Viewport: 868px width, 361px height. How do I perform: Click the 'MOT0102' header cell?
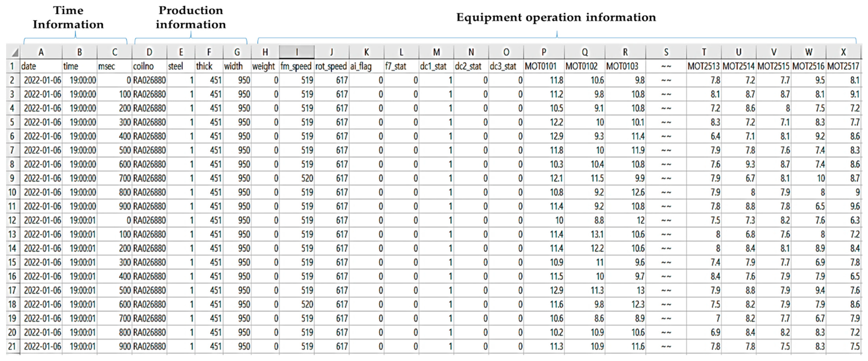[x=585, y=66]
